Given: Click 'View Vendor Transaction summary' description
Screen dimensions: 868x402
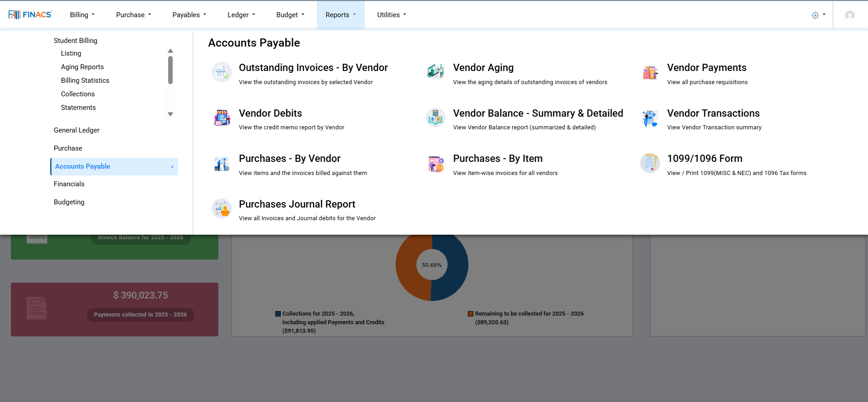Looking at the screenshot, I should (714, 128).
